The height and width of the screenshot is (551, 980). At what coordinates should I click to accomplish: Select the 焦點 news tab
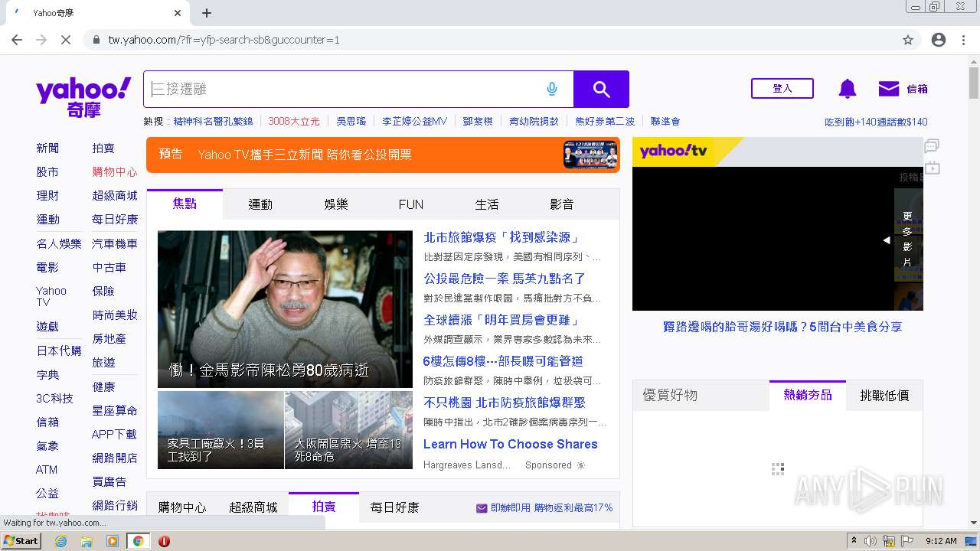click(185, 204)
